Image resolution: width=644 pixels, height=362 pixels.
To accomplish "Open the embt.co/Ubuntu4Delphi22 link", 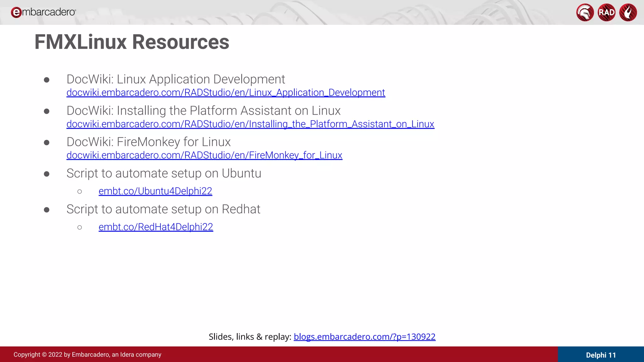I will [155, 191].
